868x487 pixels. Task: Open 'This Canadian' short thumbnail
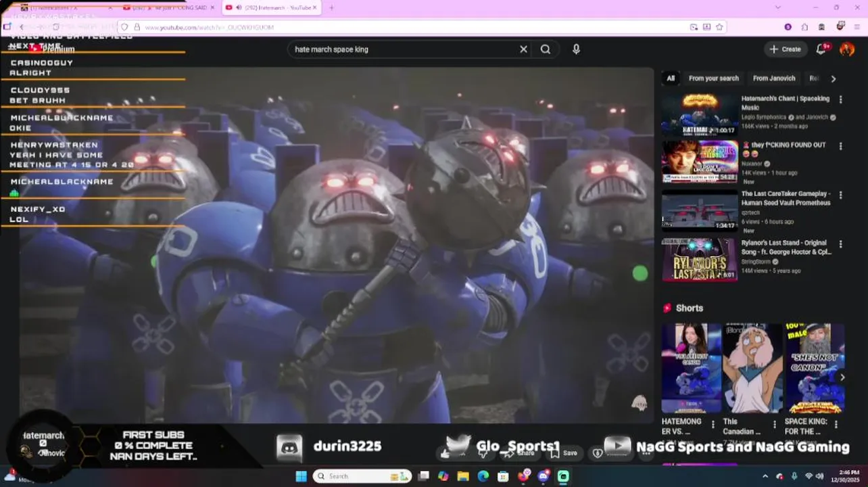tap(752, 368)
